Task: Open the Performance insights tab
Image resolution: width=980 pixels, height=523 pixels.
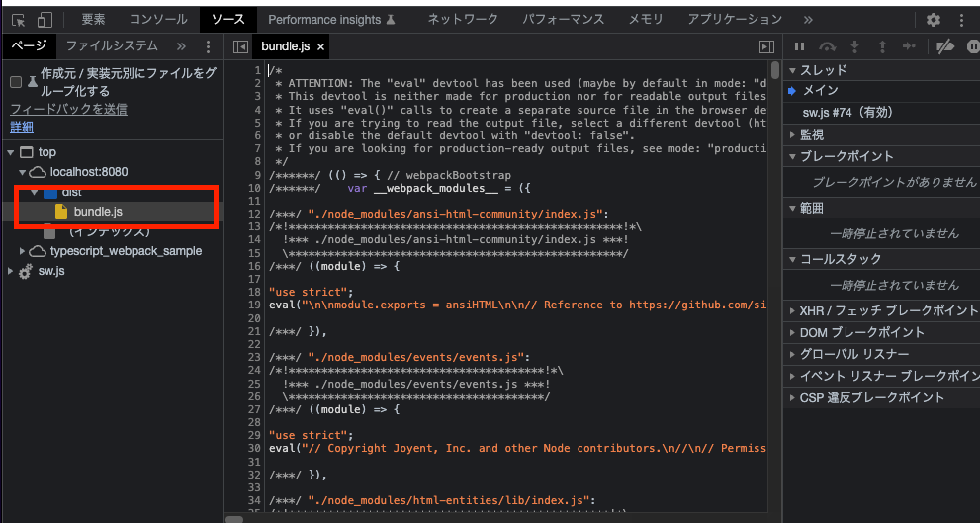Action: 332,20
